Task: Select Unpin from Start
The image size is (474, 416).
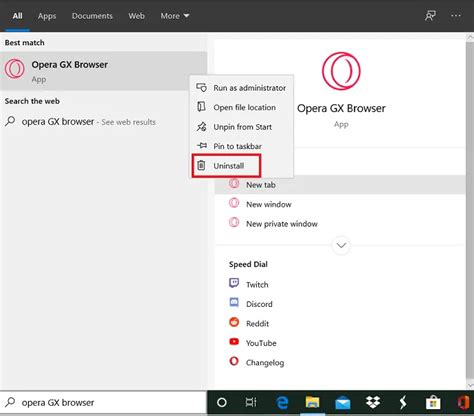Action: coord(242,127)
